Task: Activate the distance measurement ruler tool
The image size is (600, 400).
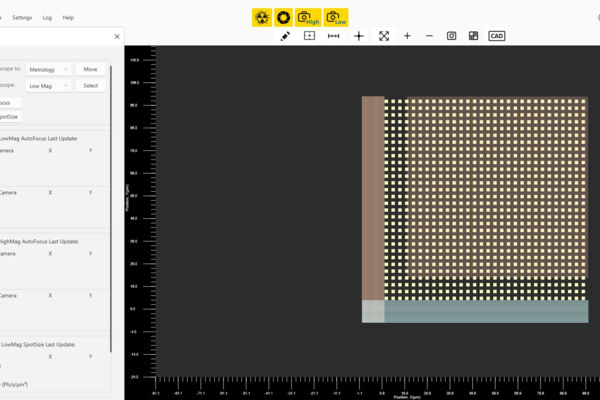Action: coord(334,36)
